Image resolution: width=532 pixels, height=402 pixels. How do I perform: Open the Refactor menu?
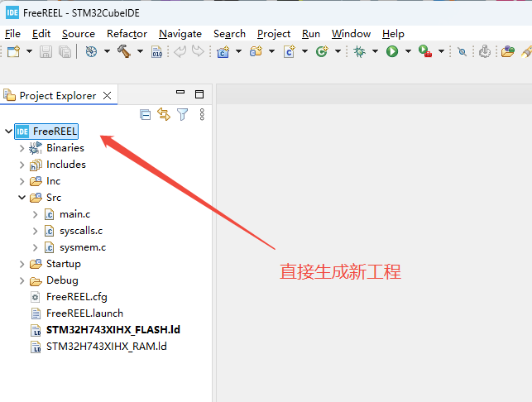pyautogui.click(x=127, y=34)
